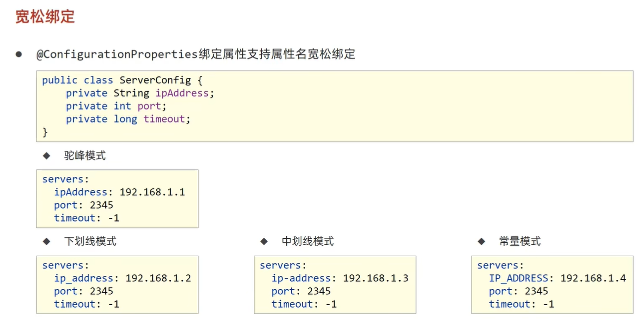Click the round bullet before @ConfigurationProperties

click(x=19, y=54)
